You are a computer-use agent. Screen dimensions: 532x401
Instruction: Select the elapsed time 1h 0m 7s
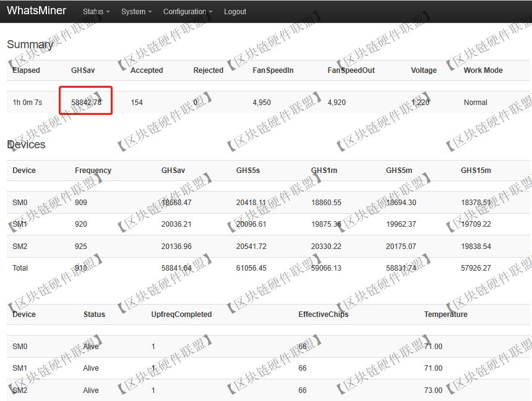[x=27, y=103]
